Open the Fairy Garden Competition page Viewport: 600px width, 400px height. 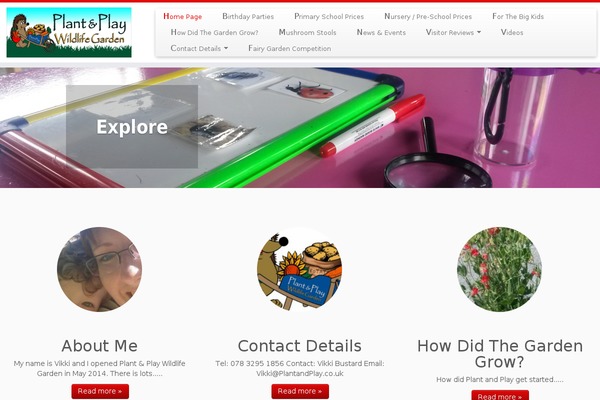[290, 49]
